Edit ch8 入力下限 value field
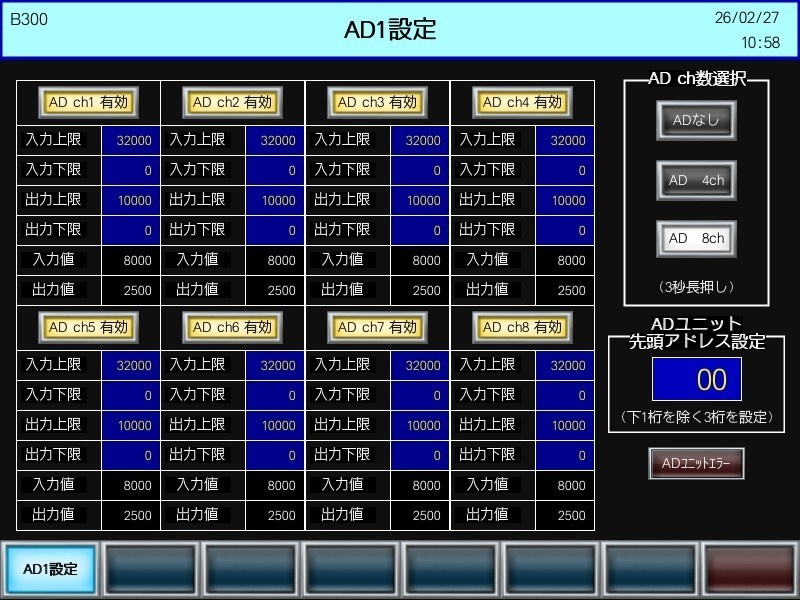Screen dimensions: 800x600 [565, 395]
